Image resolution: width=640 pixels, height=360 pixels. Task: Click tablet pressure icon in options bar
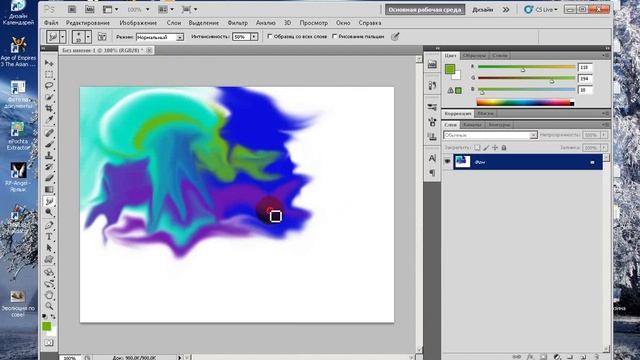[395, 37]
